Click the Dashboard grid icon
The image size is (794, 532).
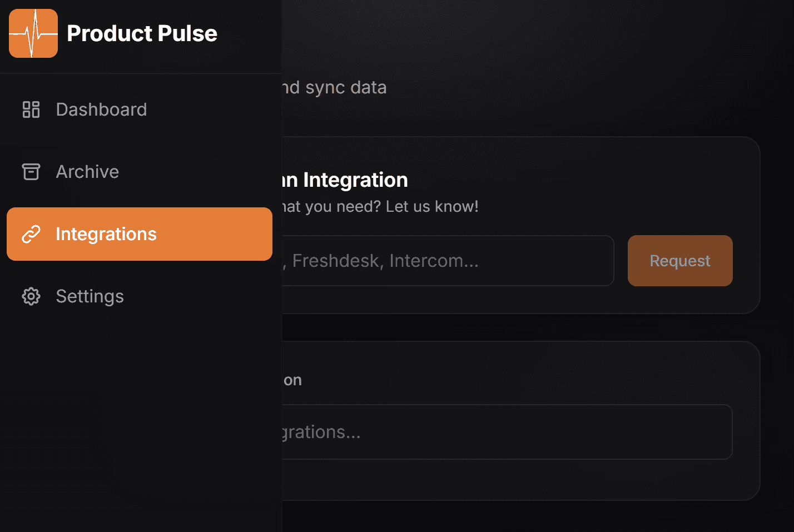pyautogui.click(x=31, y=110)
